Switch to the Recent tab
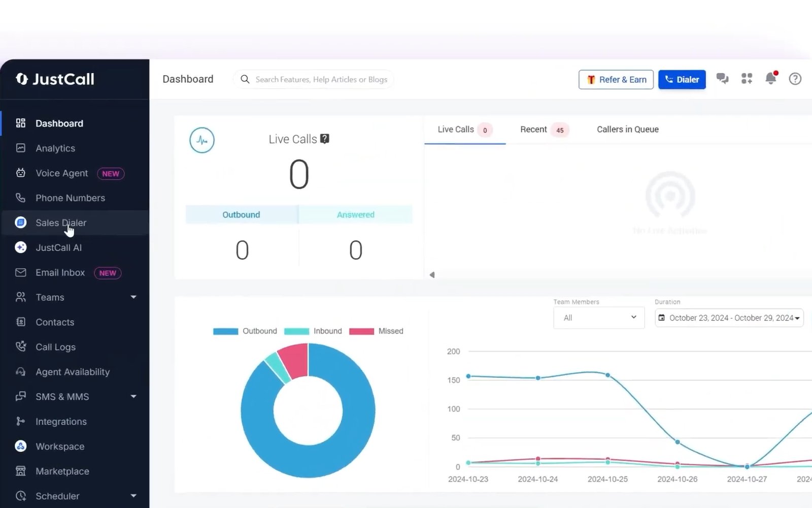This screenshot has height=508, width=812. pyautogui.click(x=544, y=130)
